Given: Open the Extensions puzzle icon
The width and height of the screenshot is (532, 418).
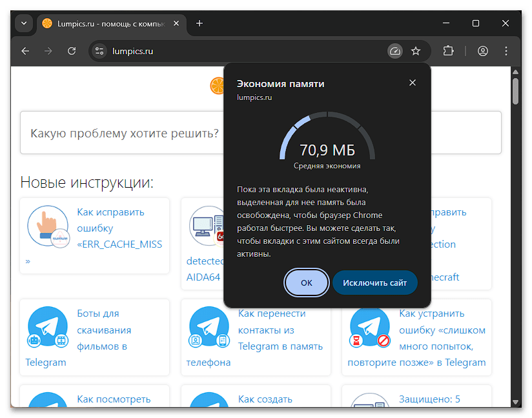Looking at the screenshot, I should 448,51.
